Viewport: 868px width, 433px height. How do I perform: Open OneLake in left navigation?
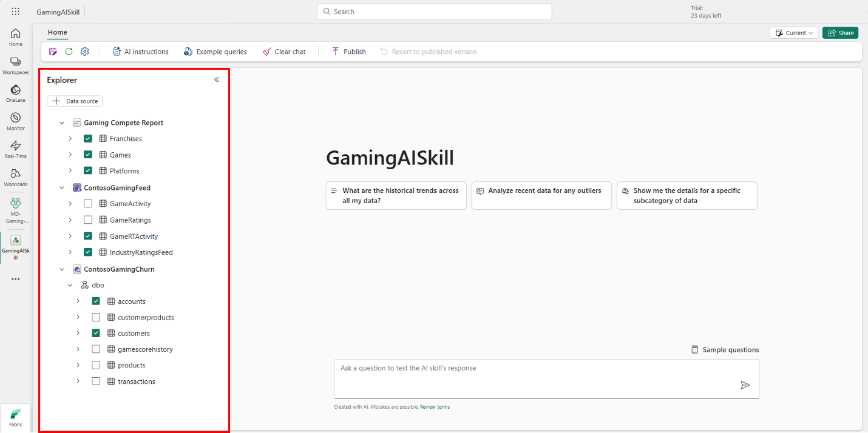(x=16, y=94)
